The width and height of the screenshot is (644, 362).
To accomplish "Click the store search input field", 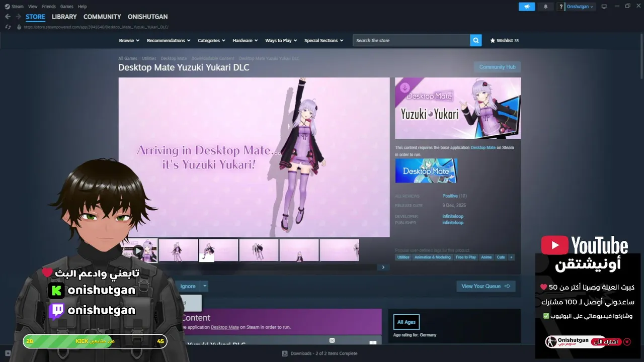I will pyautogui.click(x=412, y=40).
